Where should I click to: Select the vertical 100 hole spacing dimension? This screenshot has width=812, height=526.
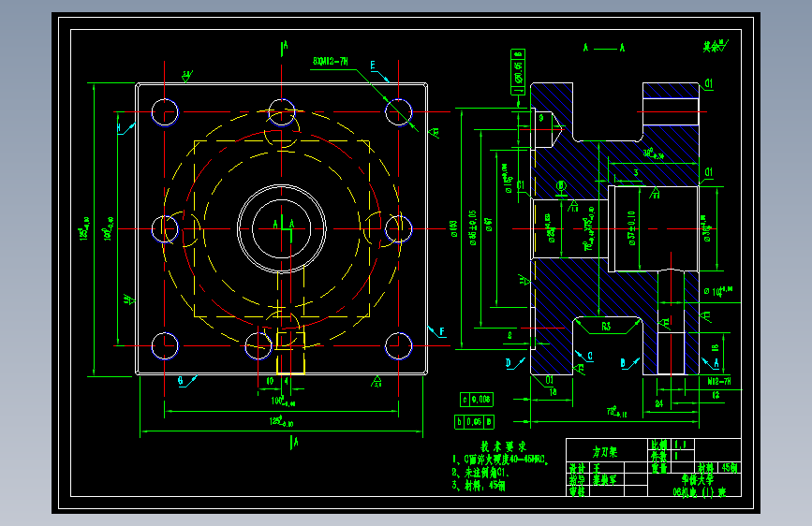[108, 228]
